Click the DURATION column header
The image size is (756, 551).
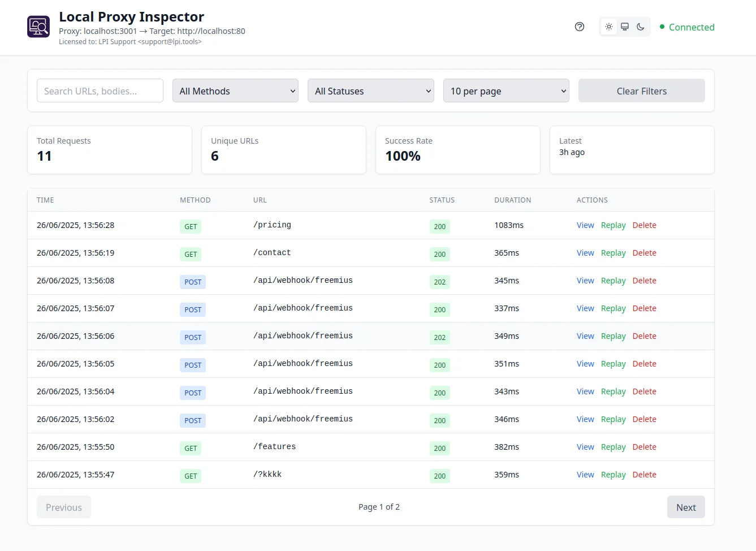coord(513,200)
